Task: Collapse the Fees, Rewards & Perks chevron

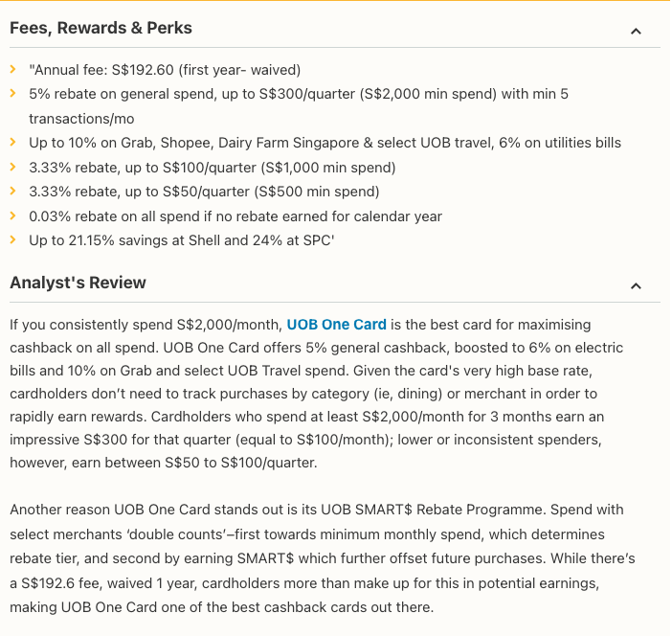Action: (636, 31)
